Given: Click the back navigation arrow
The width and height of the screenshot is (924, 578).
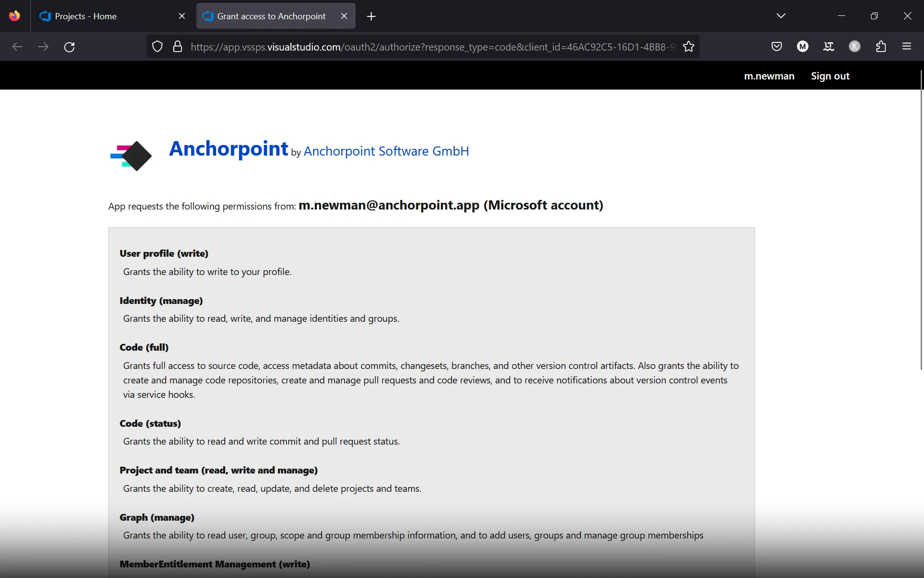Looking at the screenshot, I should 17,46.
